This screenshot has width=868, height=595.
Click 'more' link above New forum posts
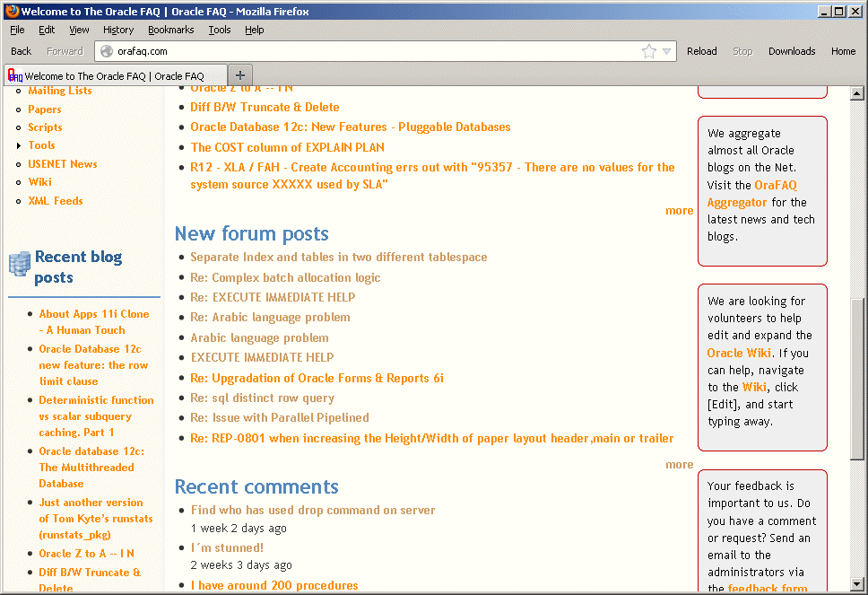point(679,211)
